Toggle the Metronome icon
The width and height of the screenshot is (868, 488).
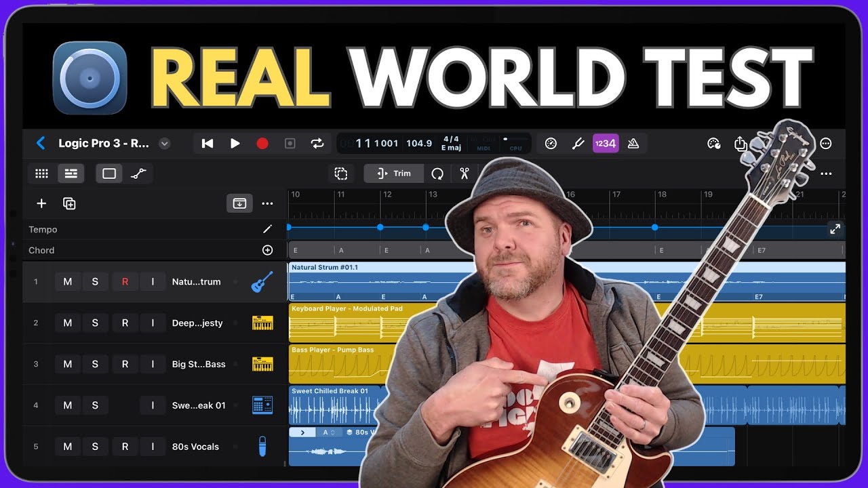[633, 144]
